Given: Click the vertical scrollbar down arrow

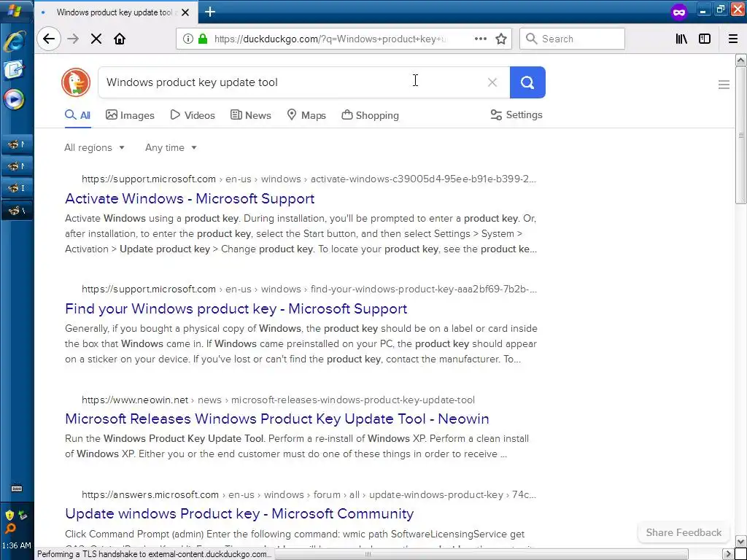Looking at the screenshot, I should pos(740,542).
